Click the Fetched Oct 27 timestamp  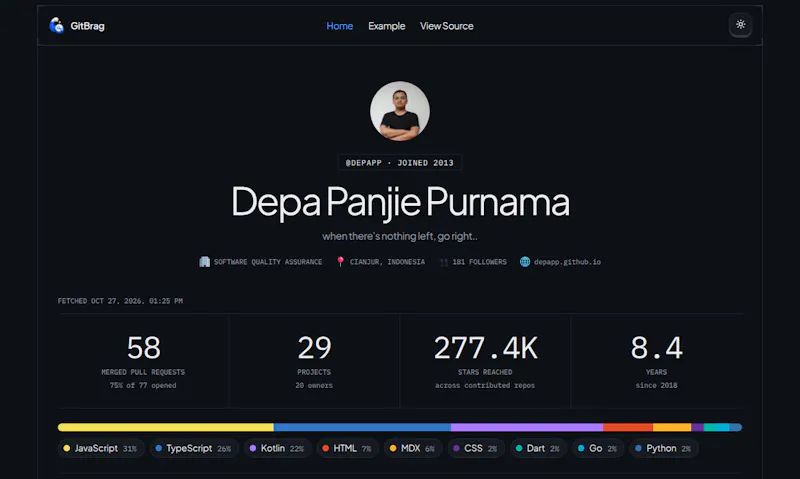coord(120,301)
